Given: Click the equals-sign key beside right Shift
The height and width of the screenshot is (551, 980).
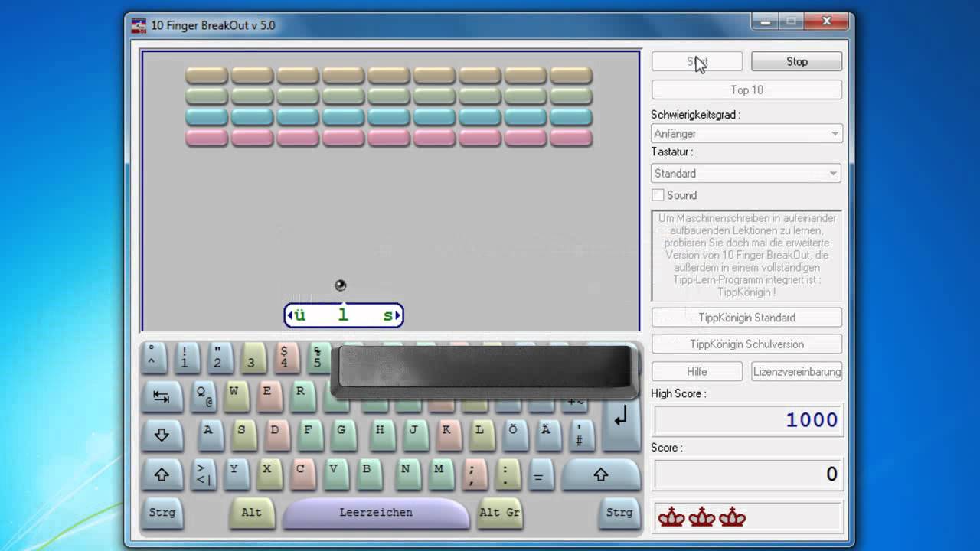Looking at the screenshot, I should [541, 474].
